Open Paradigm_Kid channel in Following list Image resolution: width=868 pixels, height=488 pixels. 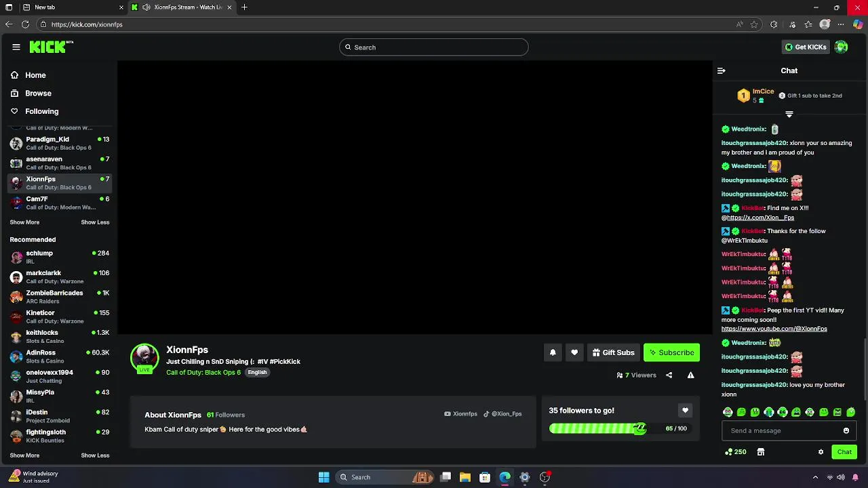point(60,143)
